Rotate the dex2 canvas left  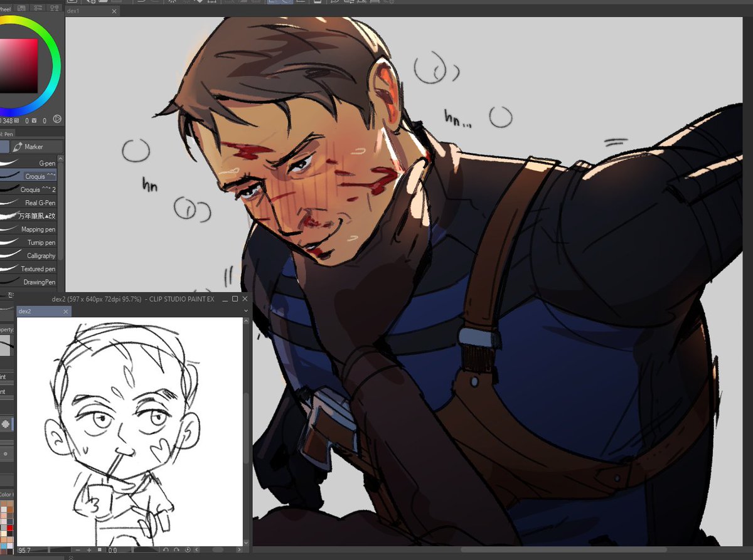(166, 550)
